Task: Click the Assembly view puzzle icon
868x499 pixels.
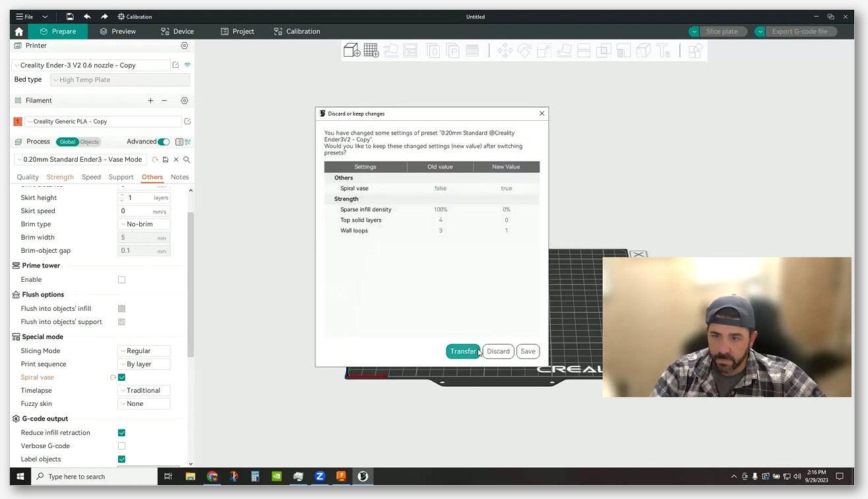Action: [695, 50]
